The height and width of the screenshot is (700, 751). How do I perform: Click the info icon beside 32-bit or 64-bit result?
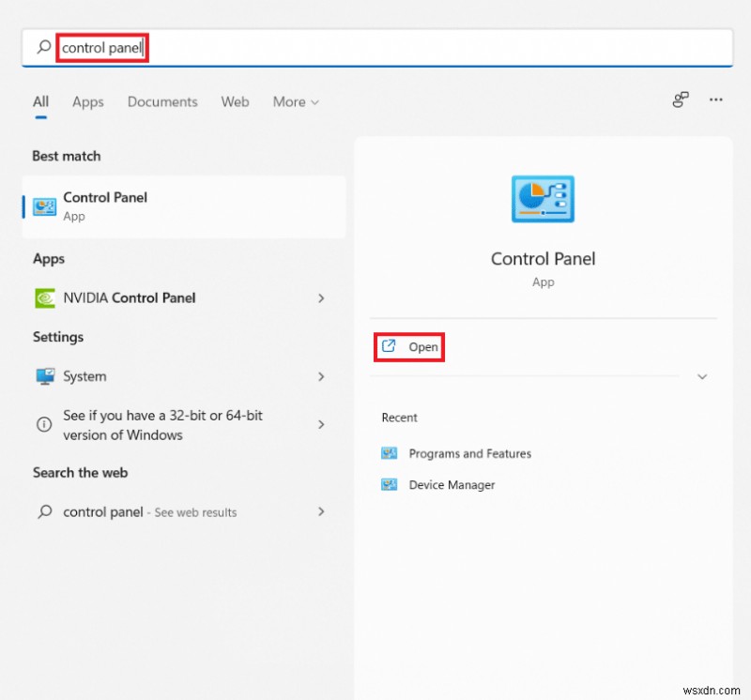click(44, 424)
